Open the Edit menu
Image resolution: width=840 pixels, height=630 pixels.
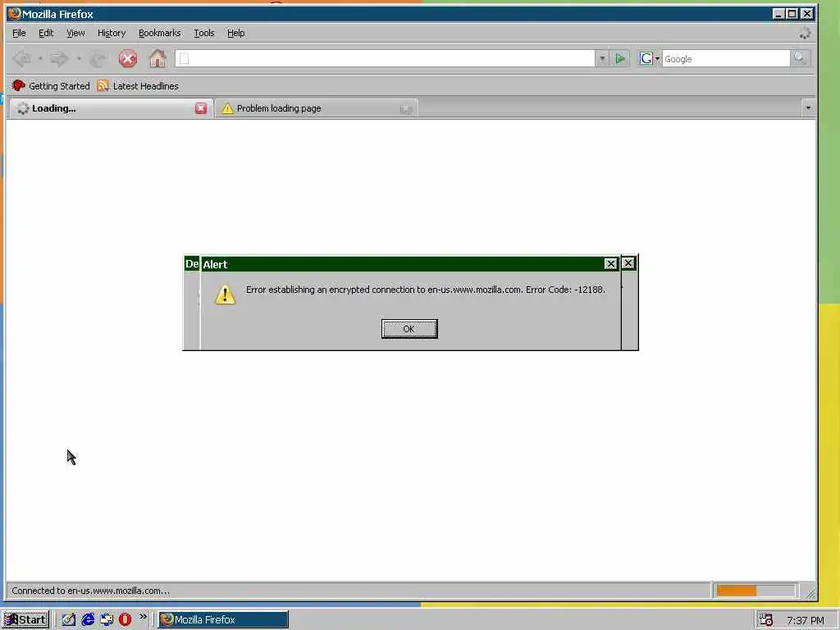coord(46,33)
